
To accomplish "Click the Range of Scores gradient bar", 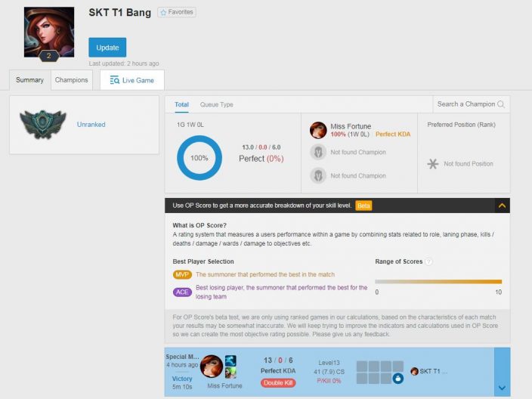I will 438,282.
